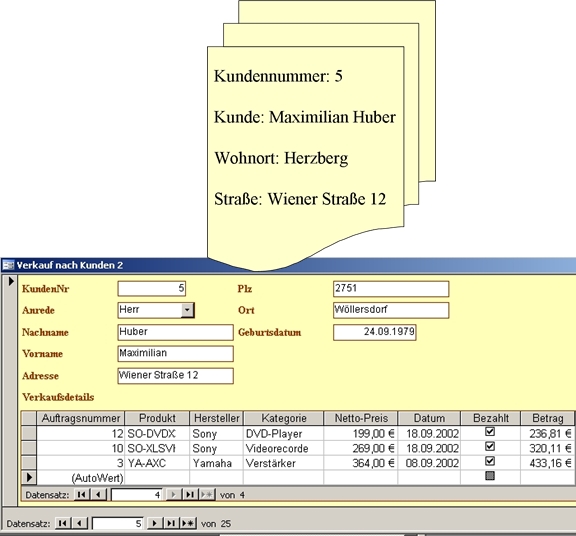
Task: Click the Nachname field containing Huber
Action: (175, 332)
